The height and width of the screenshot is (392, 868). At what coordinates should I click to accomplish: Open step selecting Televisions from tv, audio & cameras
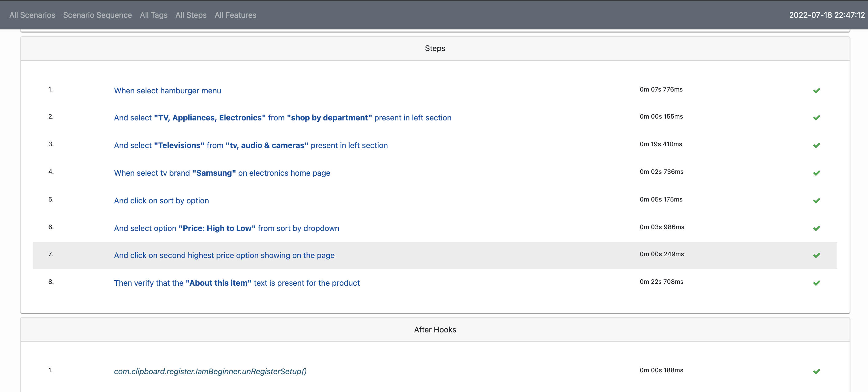(x=250, y=145)
